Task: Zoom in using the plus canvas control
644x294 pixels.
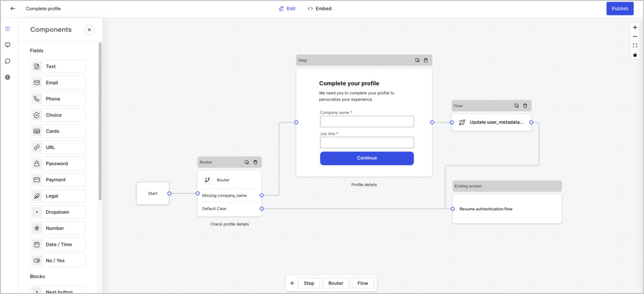Action: (635, 27)
